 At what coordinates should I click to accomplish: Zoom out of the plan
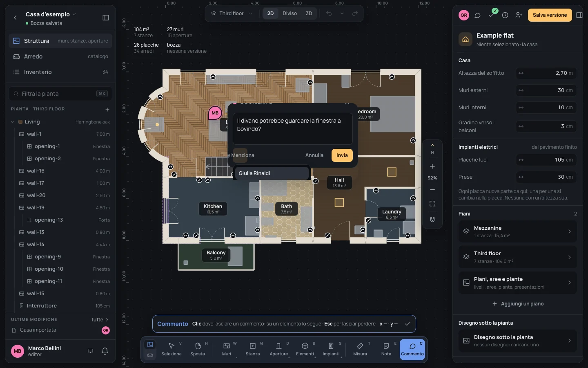(432, 190)
